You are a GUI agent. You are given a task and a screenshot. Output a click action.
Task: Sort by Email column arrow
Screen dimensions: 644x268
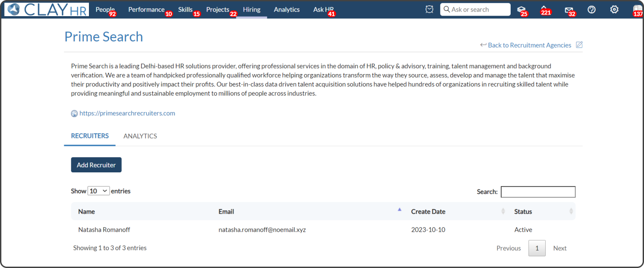399,209
